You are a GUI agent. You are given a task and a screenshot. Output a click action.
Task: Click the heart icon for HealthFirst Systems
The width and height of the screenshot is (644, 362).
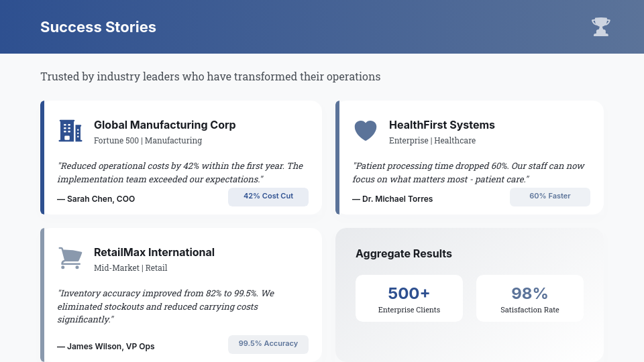click(x=366, y=130)
